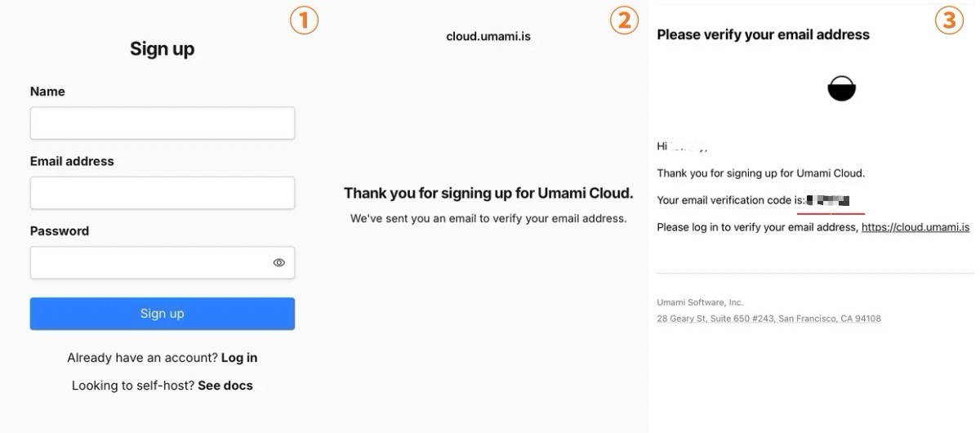The width and height of the screenshot is (980, 433).
Task: Click into the Password input field
Action: (x=163, y=263)
